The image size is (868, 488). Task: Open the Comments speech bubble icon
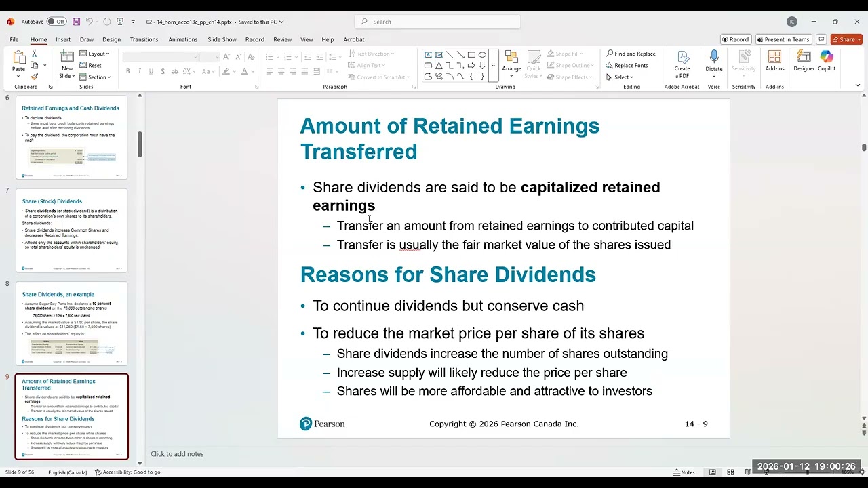click(821, 39)
